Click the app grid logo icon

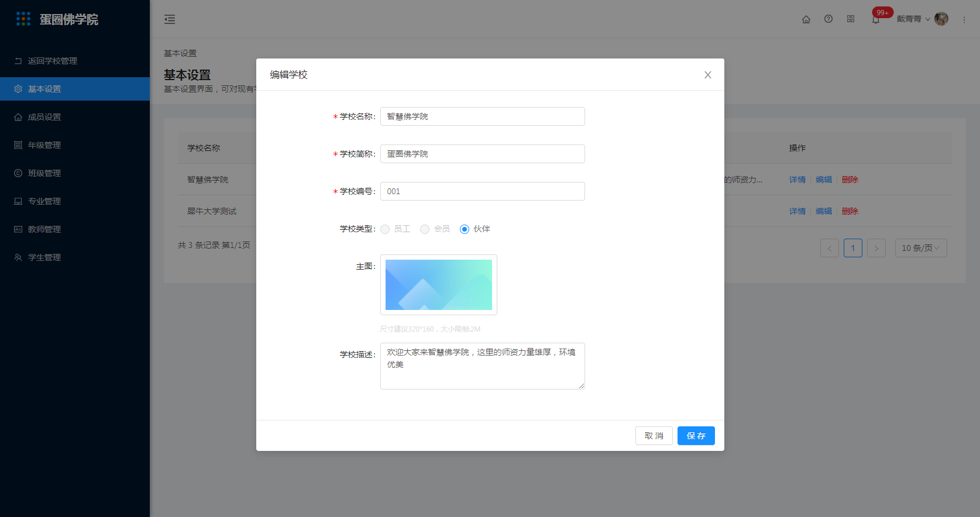[x=23, y=19]
